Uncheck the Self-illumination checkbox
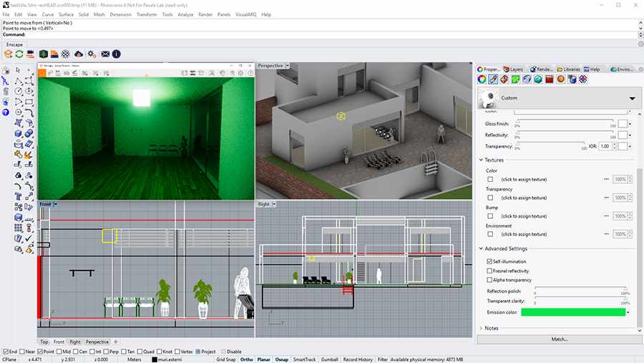Screen dimensions: 644x363 489,261
